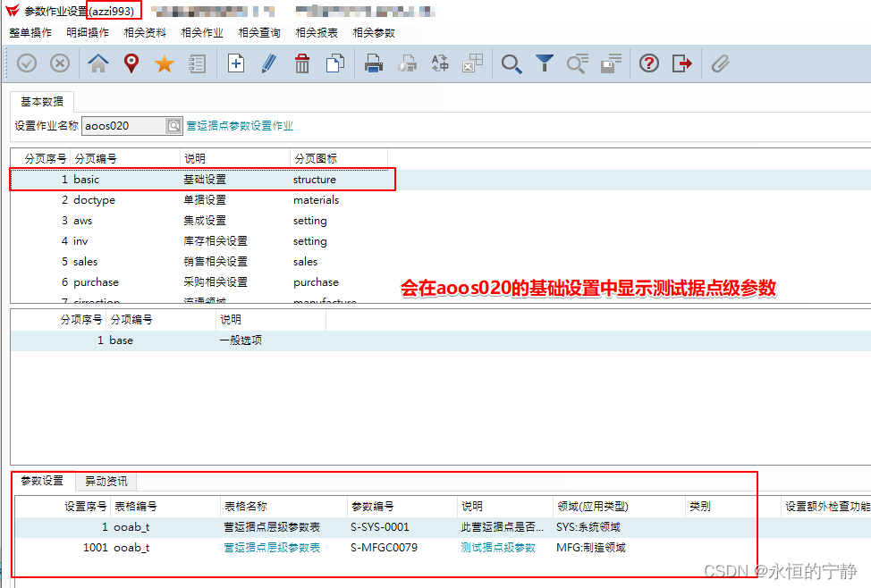
Task: Edit record with the pencil icon
Action: click(269, 63)
